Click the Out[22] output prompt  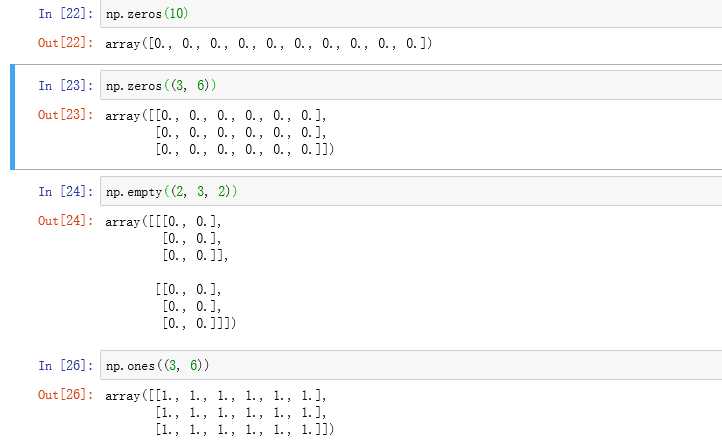tap(66, 43)
